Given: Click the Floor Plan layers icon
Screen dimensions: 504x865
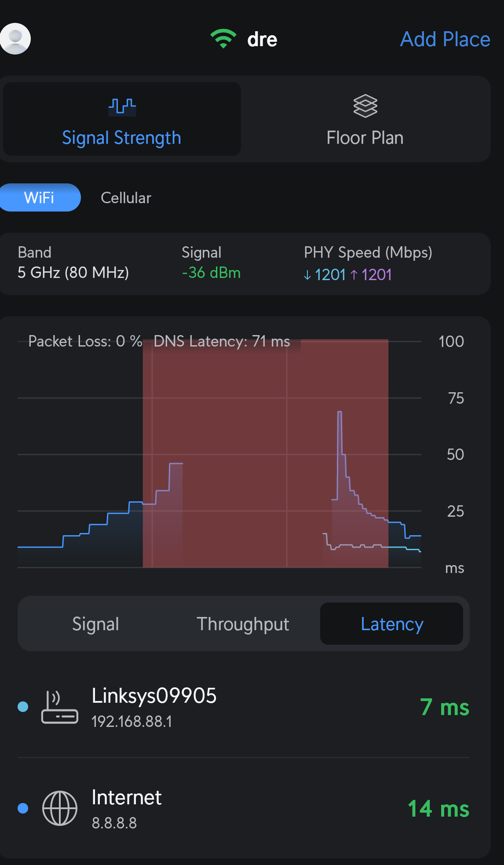Looking at the screenshot, I should click(365, 106).
